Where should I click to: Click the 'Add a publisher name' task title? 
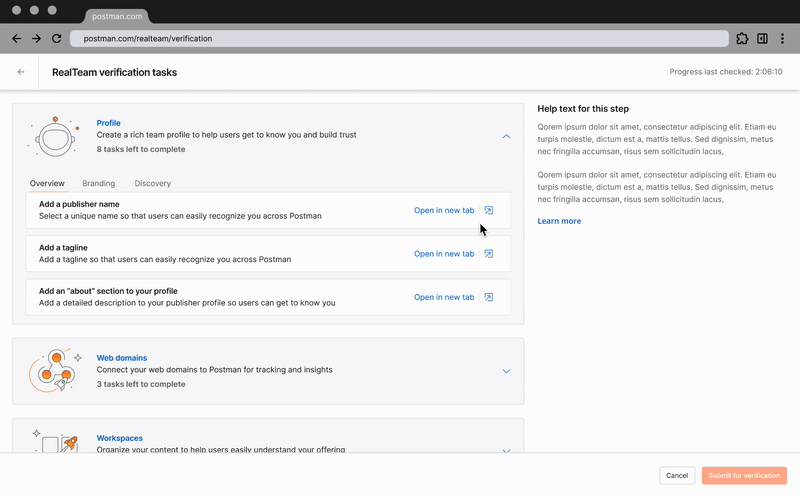79,204
